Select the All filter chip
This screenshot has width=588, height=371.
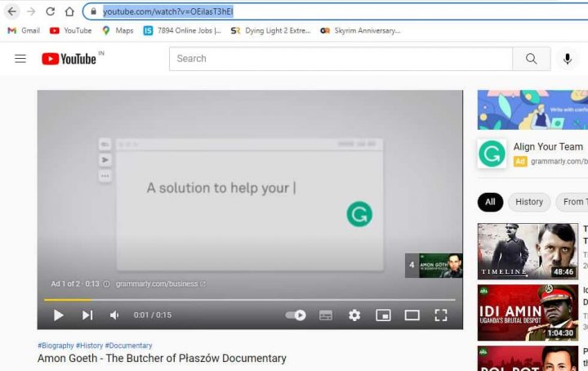[x=490, y=202]
